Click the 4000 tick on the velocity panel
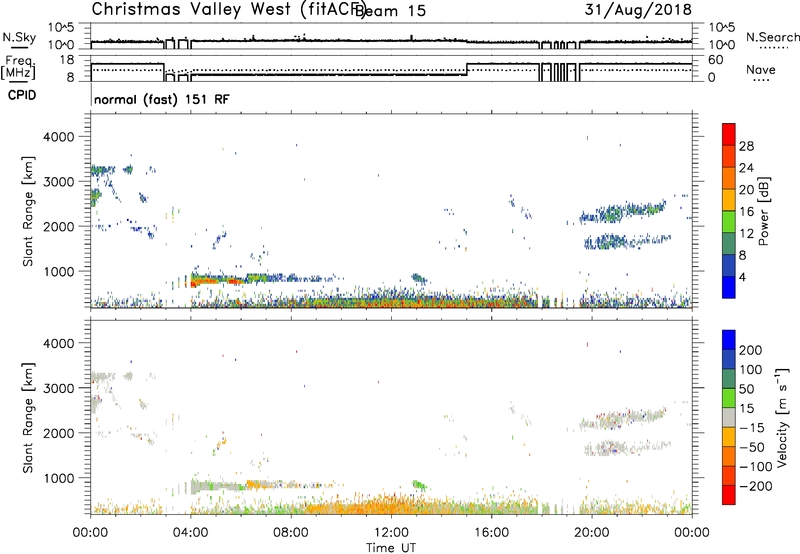800x554 pixels. pyautogui.click(x=58, y=343)
